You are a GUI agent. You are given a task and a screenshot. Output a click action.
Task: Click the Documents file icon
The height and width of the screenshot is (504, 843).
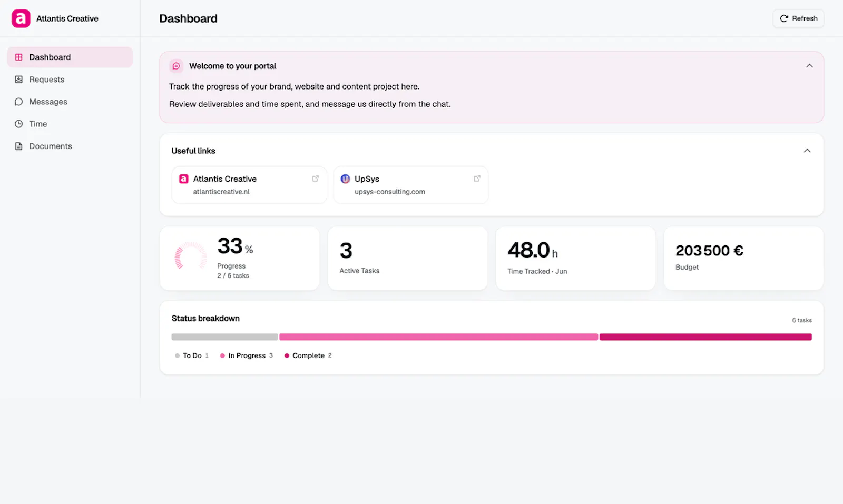tap(19, 146)
